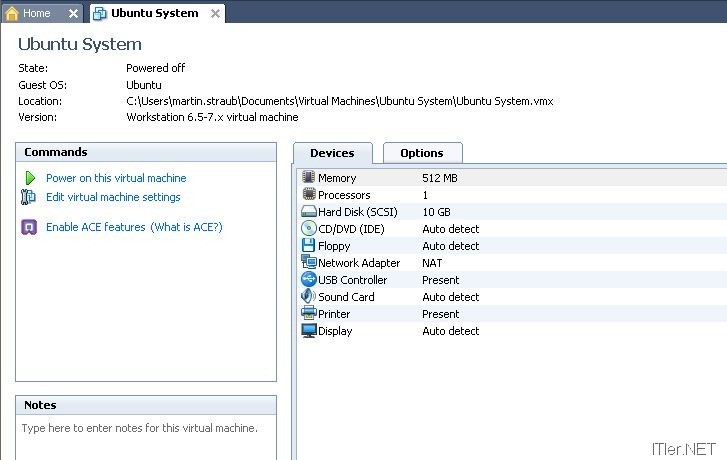Select the Memory device label
The height and width of the screenshot is (460, 727).
coord(337,178)
